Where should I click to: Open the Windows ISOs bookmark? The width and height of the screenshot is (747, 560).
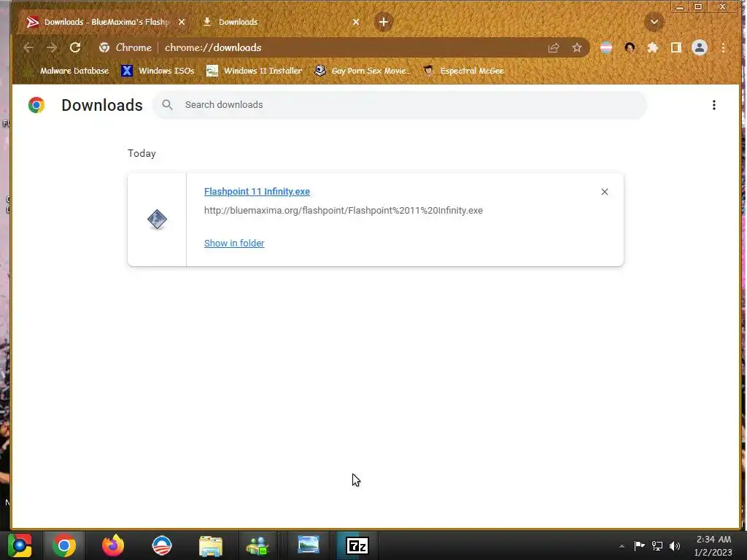tap(158, 71)
